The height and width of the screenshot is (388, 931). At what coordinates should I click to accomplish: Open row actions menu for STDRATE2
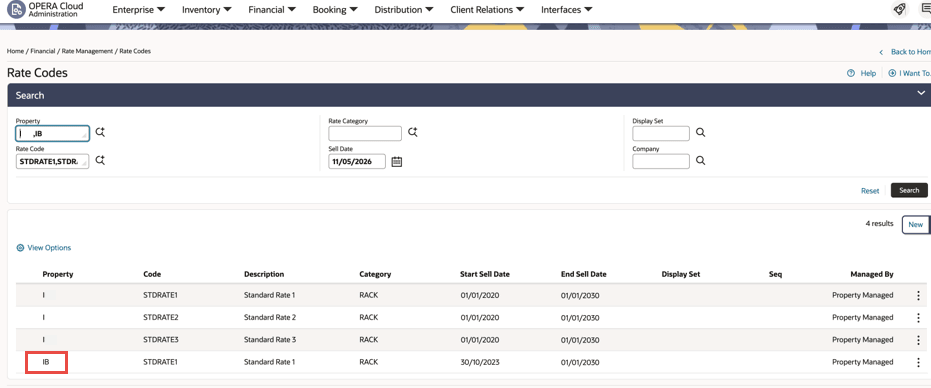pos(919,317)
